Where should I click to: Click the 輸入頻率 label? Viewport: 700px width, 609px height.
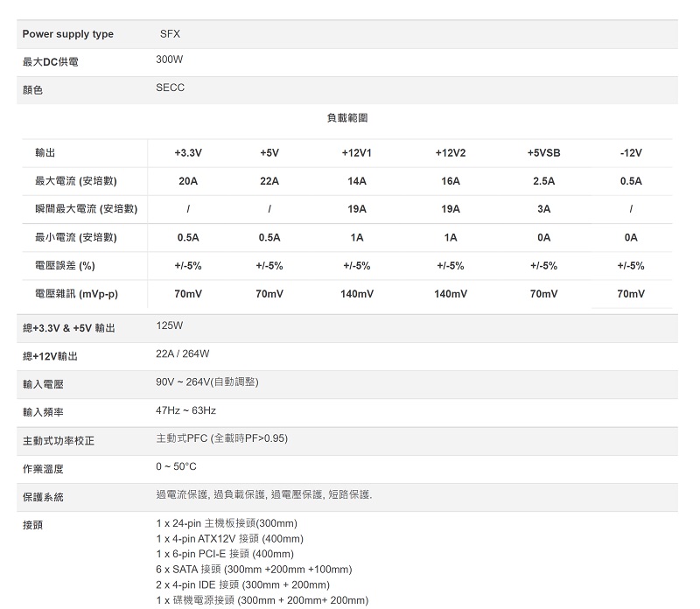click(x=43, y=412)
